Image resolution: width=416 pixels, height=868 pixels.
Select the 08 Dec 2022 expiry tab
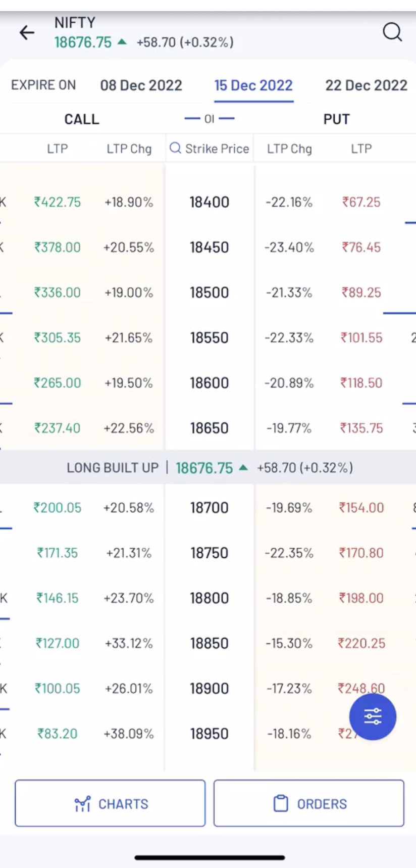pyautogui.click(x=141, y=85)
